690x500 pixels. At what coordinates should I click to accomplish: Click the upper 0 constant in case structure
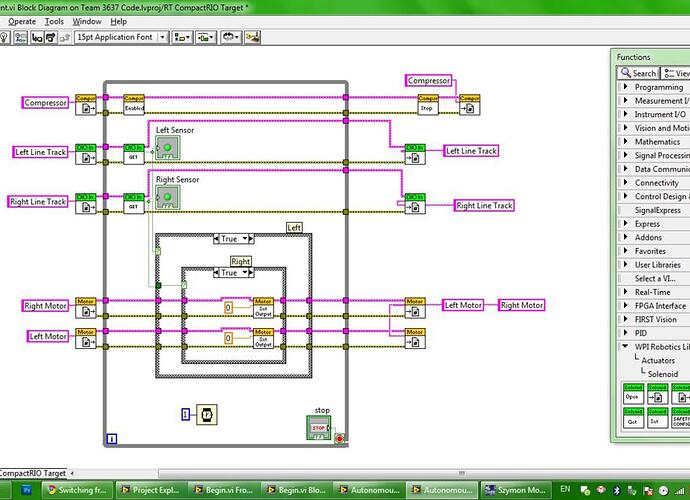228,308
